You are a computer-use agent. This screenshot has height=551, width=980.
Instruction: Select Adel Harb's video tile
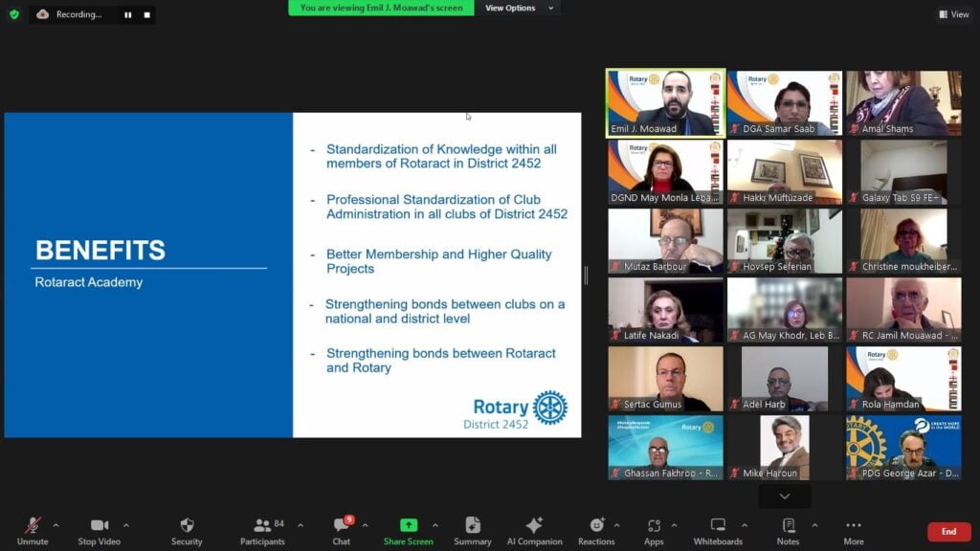point(785,379)
